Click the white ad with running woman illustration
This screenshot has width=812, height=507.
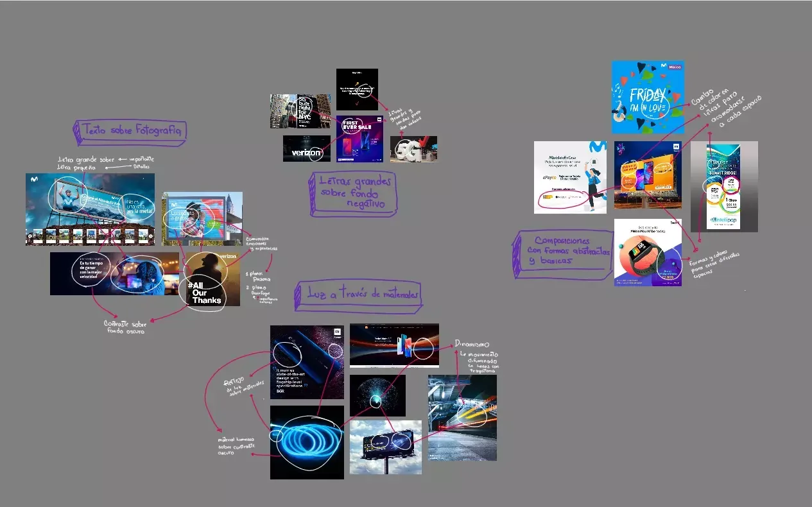(571, 177)
